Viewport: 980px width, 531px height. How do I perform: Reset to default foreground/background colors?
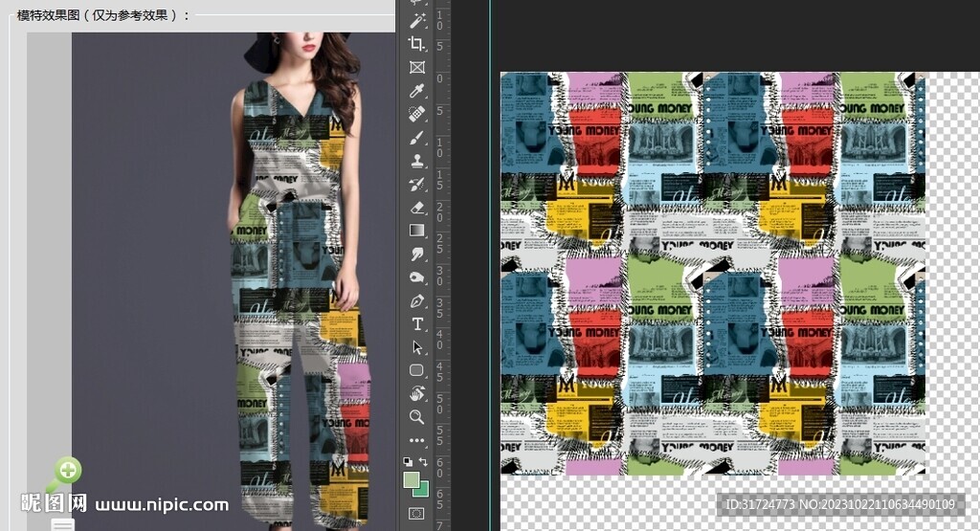click(408, 462)
